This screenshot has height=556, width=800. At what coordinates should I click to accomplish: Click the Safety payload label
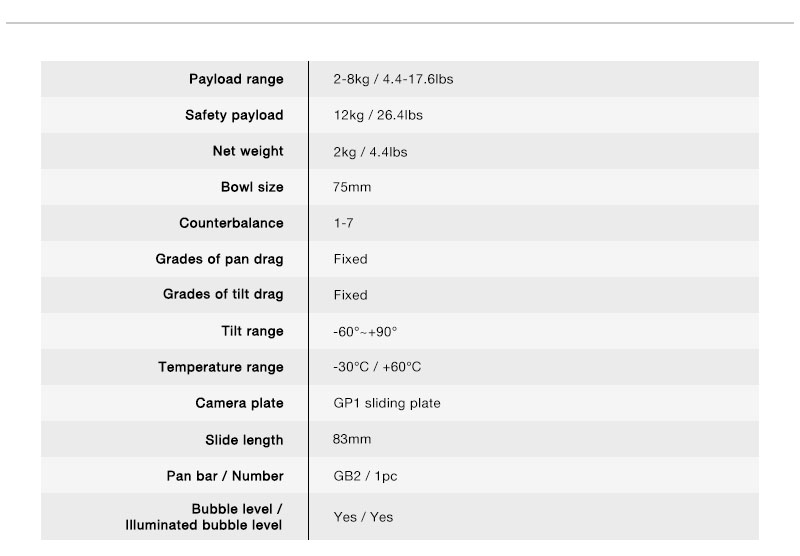point(234,115)
